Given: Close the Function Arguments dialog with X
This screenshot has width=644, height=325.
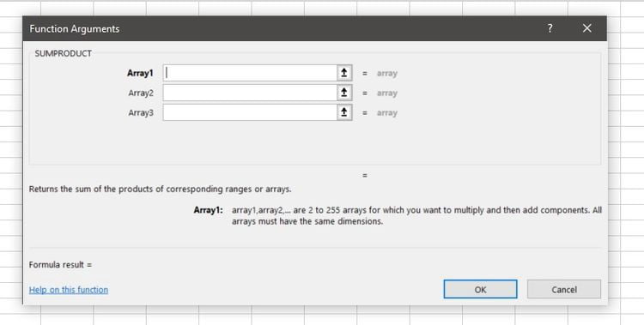Looking at the screenshot, I should click(587, 28).
